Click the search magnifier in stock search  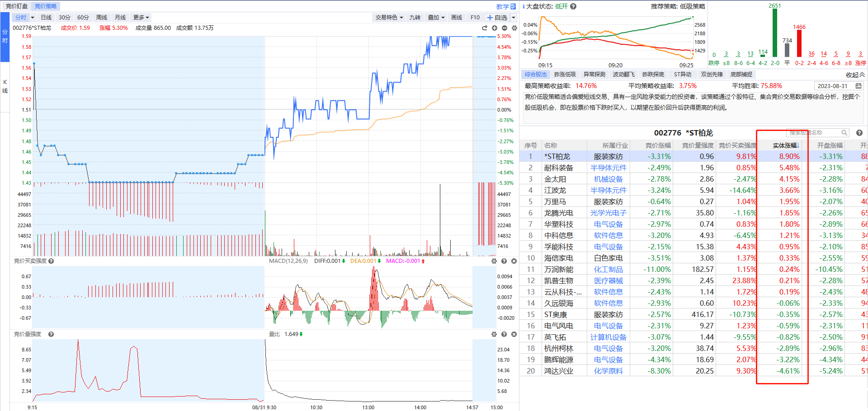tap(844, 133)
